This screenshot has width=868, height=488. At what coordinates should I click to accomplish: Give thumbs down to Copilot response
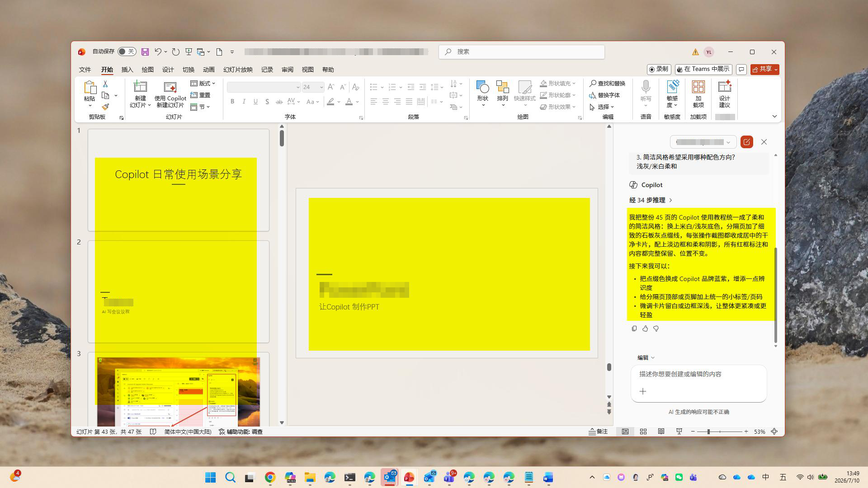click(656, 328)
